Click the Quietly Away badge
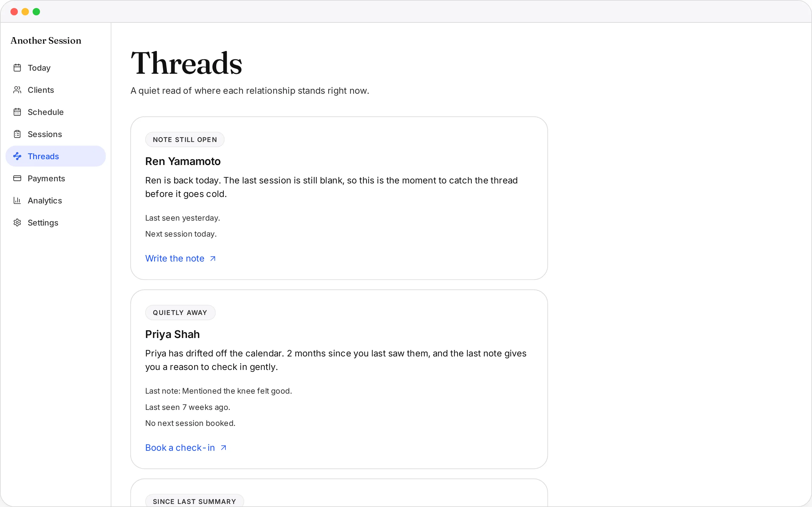Screen dimensions: 812x507 pyautogui.click(x=180, y=312)
